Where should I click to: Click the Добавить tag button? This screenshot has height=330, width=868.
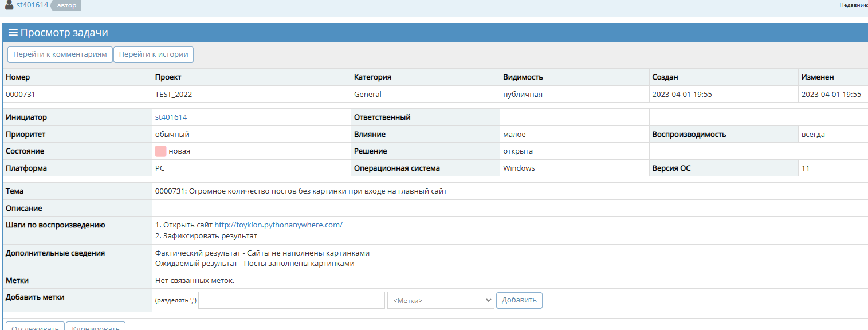click(519, 300)
